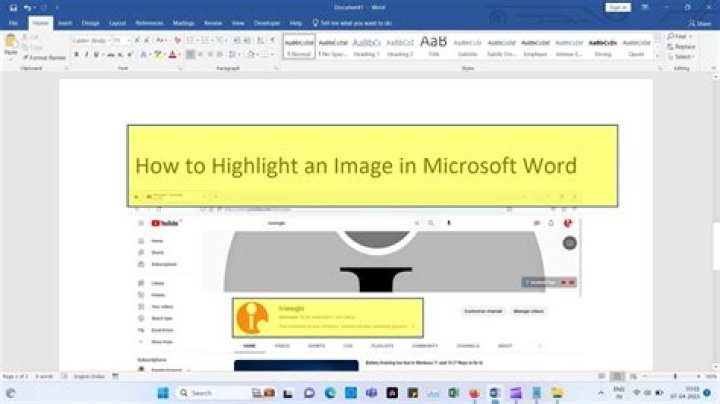Open the Multilevel List menu

click(221, 40)
